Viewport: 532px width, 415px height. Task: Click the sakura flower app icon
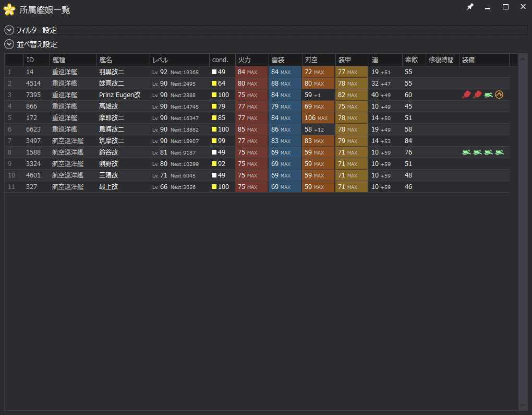pos(9,10)
